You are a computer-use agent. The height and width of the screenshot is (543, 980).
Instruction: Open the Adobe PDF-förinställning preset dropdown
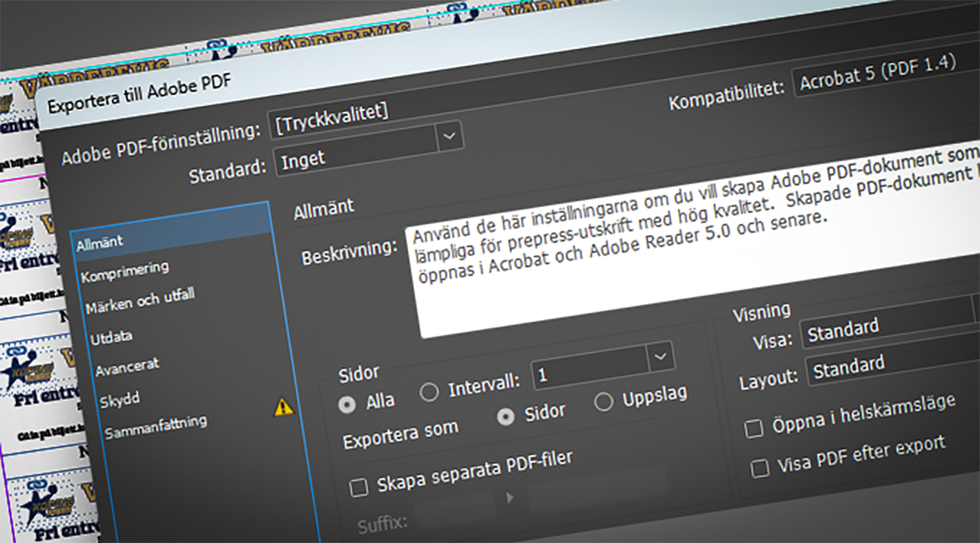click(x=449, y=136)
